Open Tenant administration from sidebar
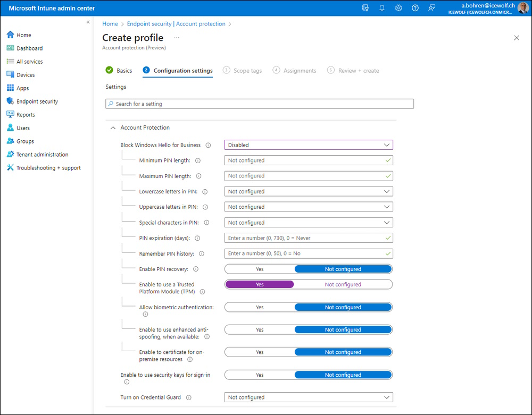Viewport: 532px width, 415px height. [x=43, y=155]
